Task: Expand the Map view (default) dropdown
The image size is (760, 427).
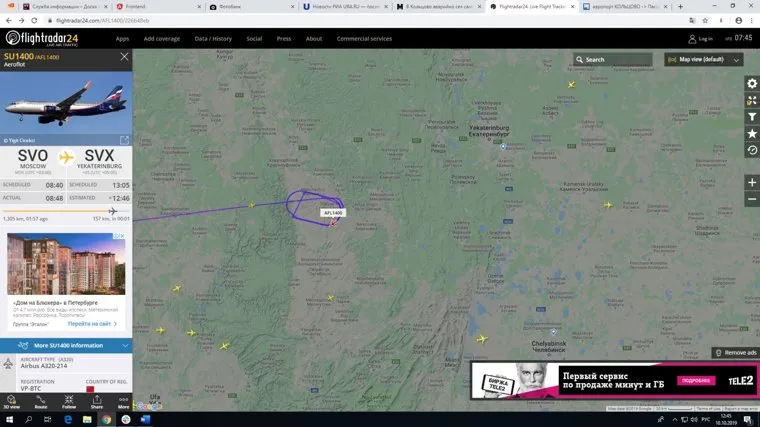Action: pyautogui.click(x=704, y=59)
